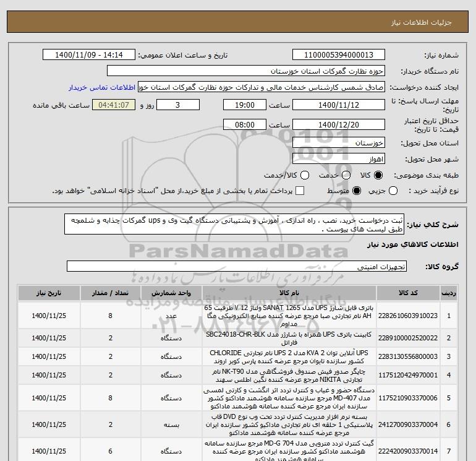Image resolution: width=476 pixels, height=461 pixels.
Task: Click the general need description text box
Action: coord(234,224)
